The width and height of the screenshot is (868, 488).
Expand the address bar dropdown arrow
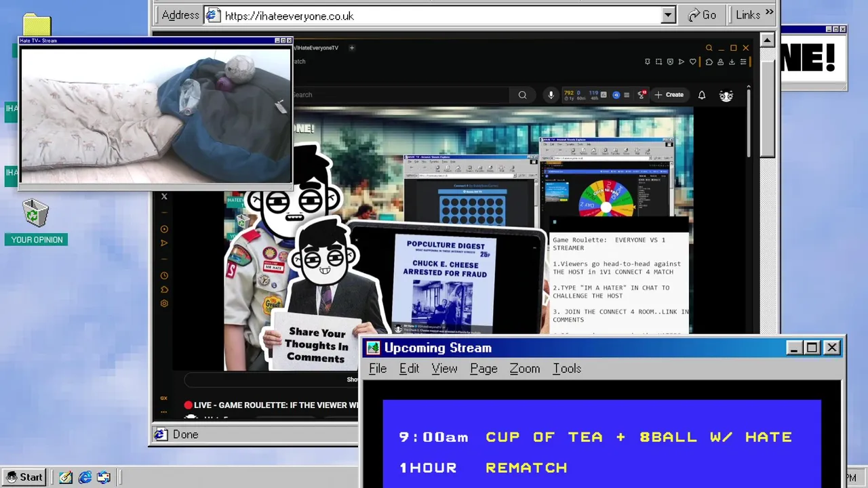pos(669,16)
